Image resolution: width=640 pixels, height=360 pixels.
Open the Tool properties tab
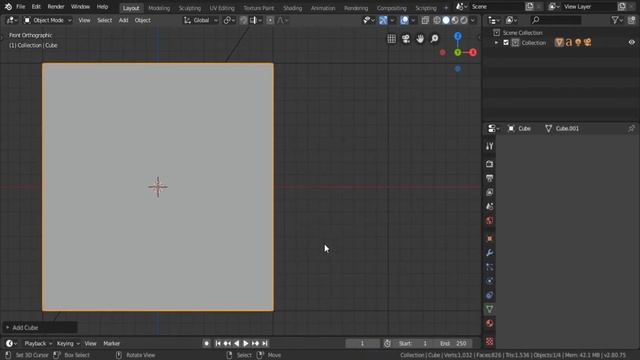point(489,146)
